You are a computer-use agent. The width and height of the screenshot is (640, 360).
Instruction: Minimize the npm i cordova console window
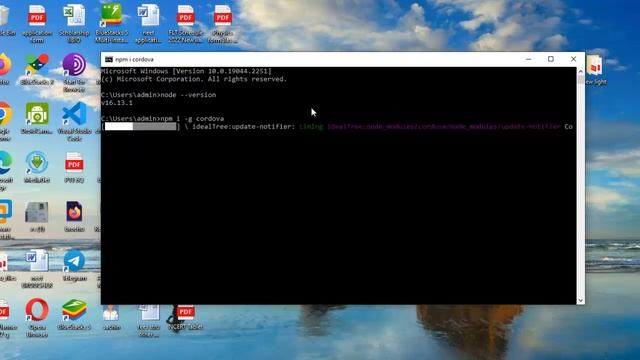point(529,59)
